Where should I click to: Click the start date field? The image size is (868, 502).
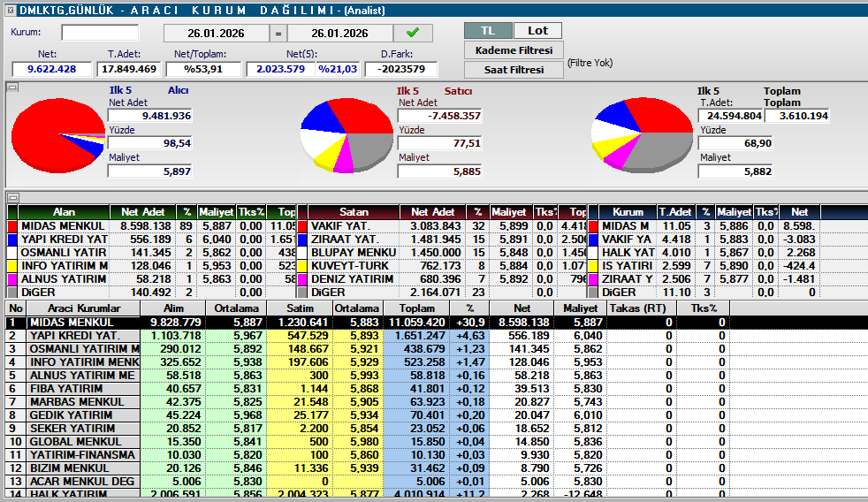[216, 34]
